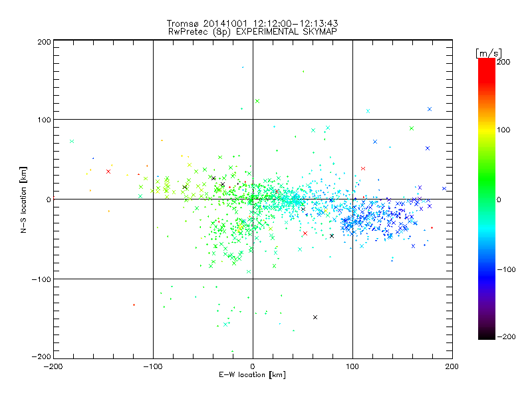This screenshot has width=532, height=399.
Task: Click the x-axis tick label 0
Action: [x=253, y=366]
